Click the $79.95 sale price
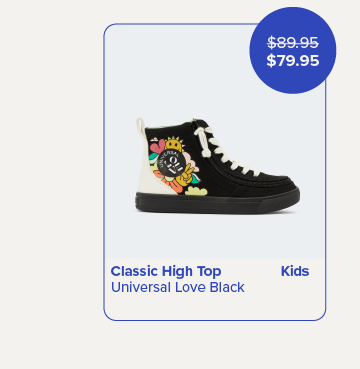 click(x=293, y=61)
